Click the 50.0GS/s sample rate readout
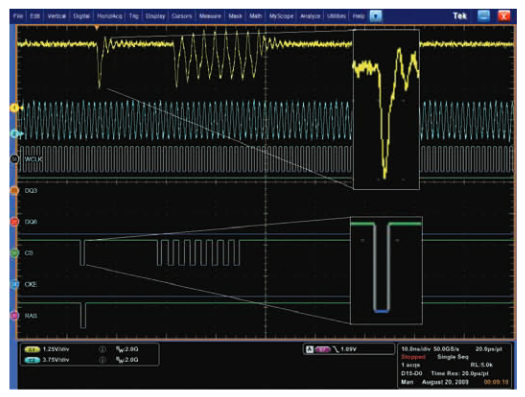525x397 pixels. coord(446,349)
